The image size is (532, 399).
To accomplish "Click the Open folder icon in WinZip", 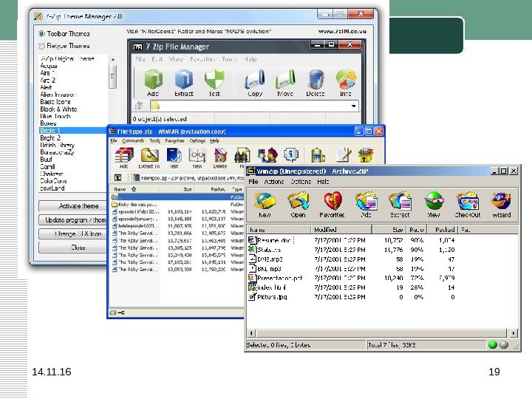I will (298, 201).
